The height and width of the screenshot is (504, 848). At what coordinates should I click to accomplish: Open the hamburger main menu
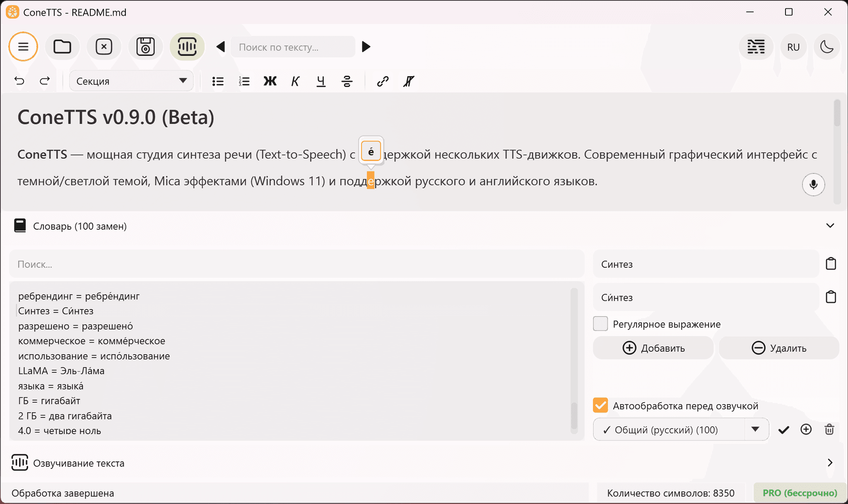23,46
